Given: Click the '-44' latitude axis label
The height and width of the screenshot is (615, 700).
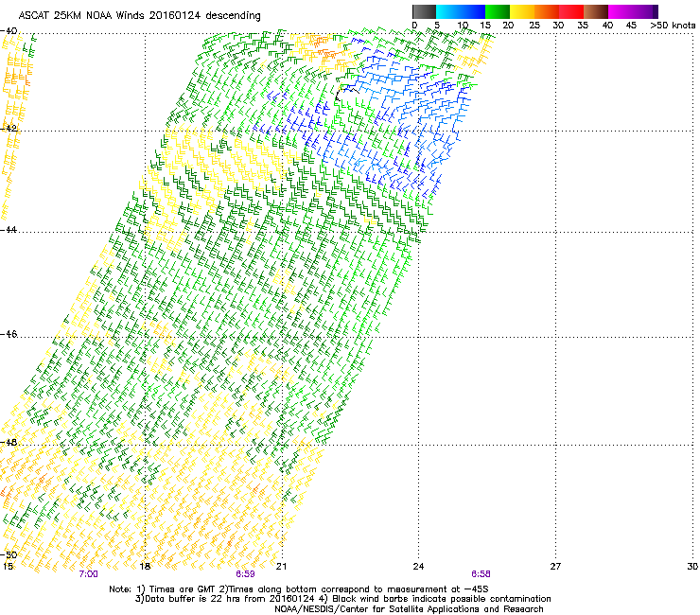Looking at the screenshot, I should point(9,230).
